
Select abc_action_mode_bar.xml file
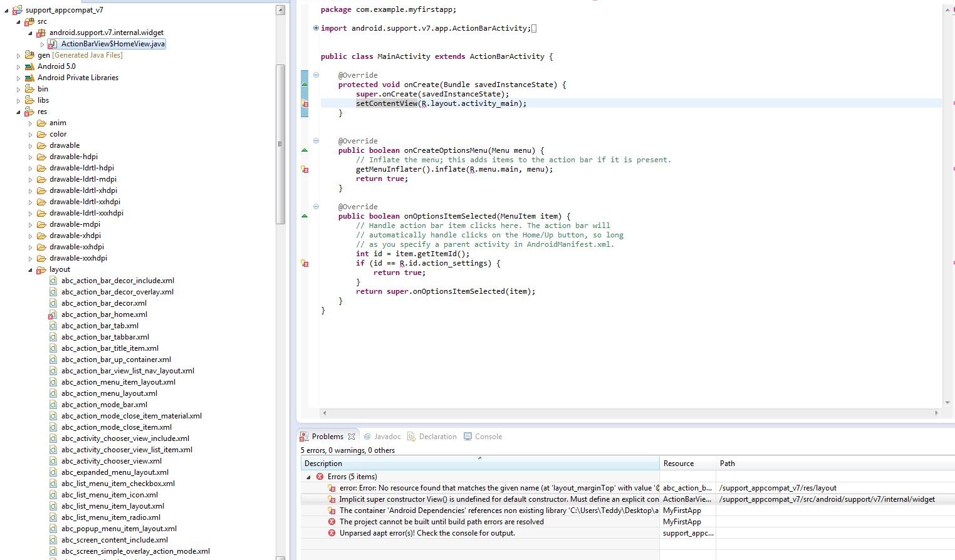(x=104, y=405)
